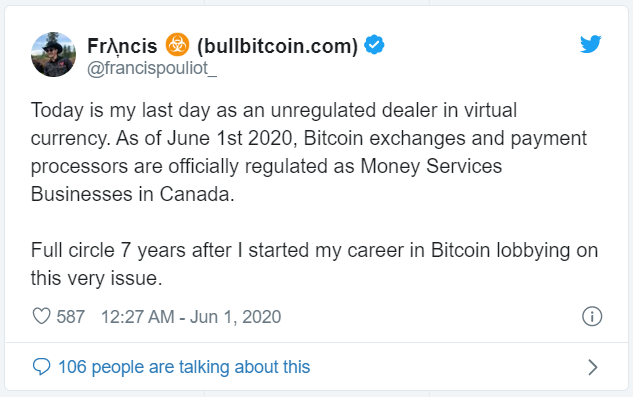Image resolution: width=633 pixels, height=397 pixels.
Task: Click the tweet line starting 'Today is my last day'
Action: point(274,110)
